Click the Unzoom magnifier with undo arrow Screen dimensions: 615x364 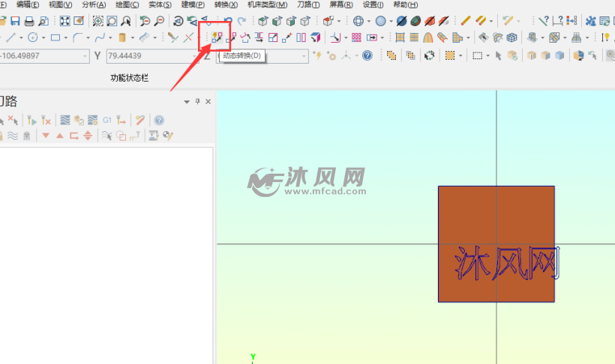coord(145,21)
